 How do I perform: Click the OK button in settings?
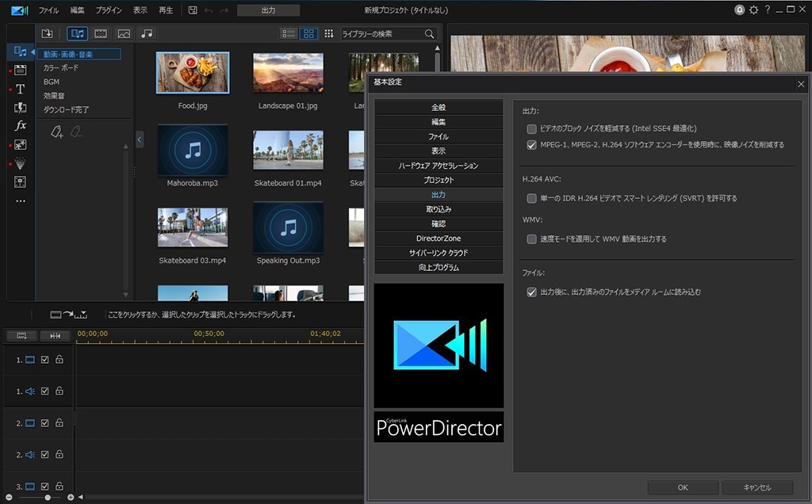(682, 487)
